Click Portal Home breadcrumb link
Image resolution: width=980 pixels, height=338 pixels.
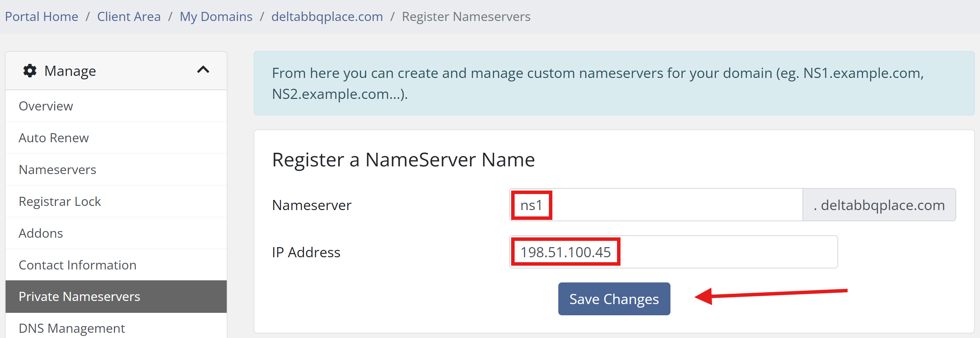click(42, 17)
